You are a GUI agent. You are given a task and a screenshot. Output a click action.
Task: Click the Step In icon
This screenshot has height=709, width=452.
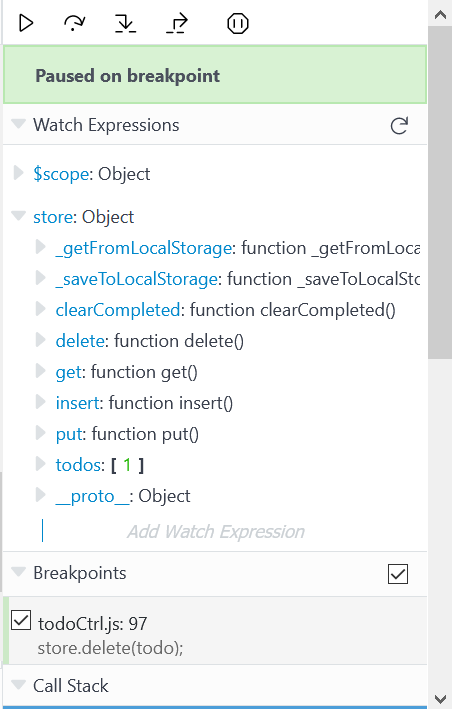[x=125, y=23]
